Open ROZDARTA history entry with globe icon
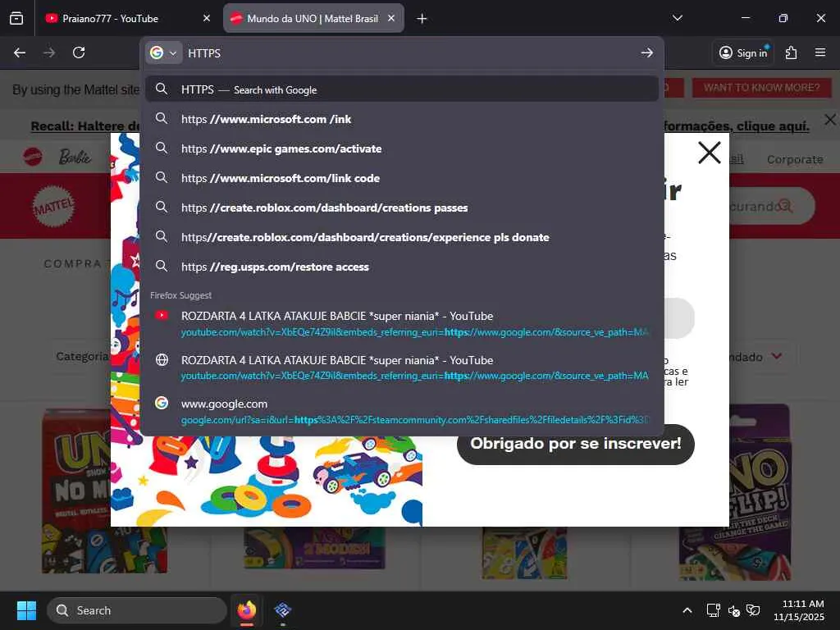The image size is (840, 630). (402, 367)
